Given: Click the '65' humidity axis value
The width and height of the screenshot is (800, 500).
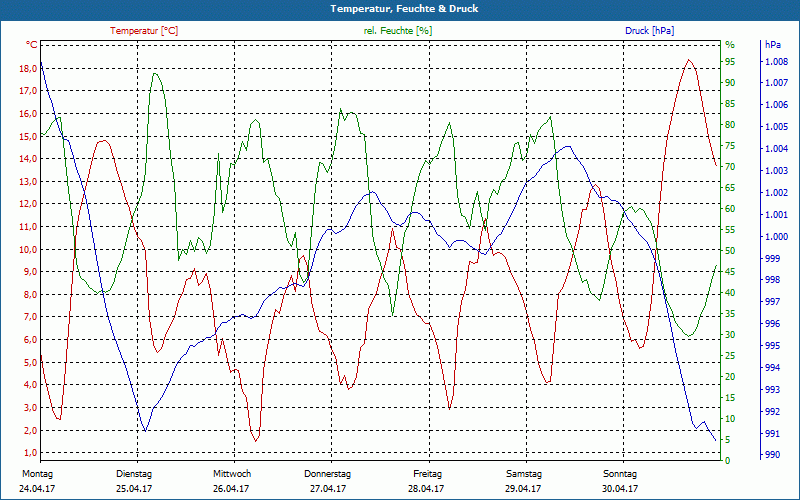Looking at the screenshot, I should point(730,188).
